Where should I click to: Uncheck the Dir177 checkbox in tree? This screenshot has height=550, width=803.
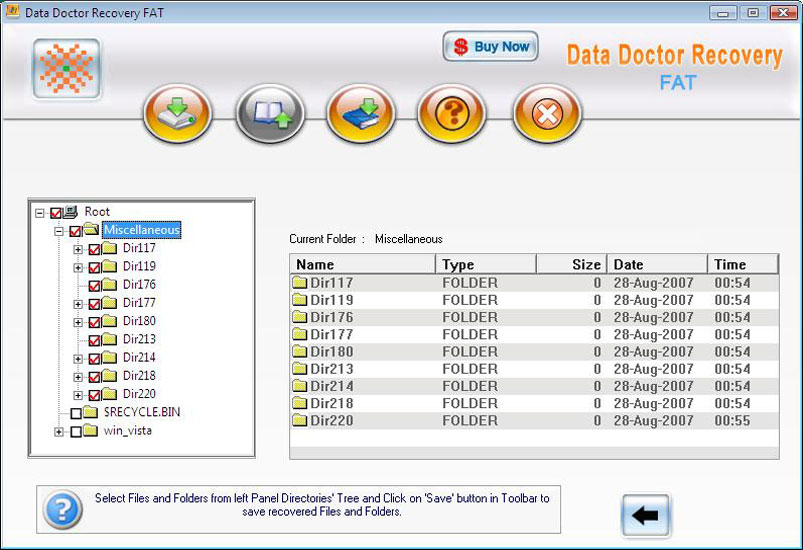[94, 304]
